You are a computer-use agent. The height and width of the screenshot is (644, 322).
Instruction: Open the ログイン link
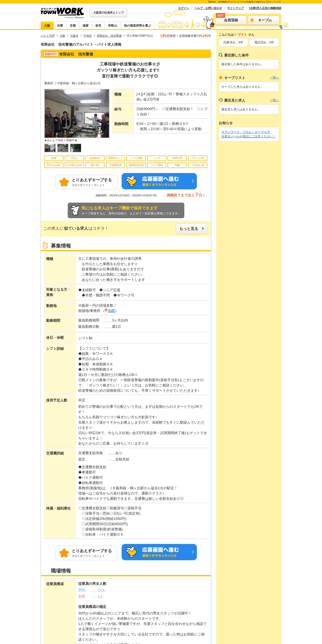click(x=184, y=8)
